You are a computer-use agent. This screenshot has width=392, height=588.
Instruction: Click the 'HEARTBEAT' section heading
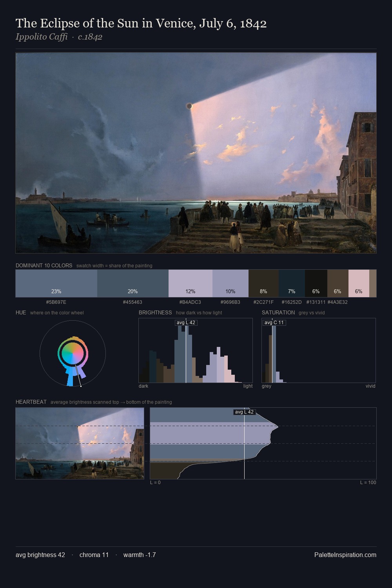coord(31,402)
